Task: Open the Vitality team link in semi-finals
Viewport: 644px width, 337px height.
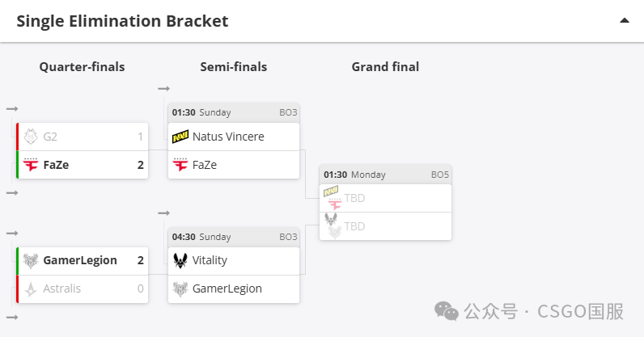Action: (x=210, y=260)
